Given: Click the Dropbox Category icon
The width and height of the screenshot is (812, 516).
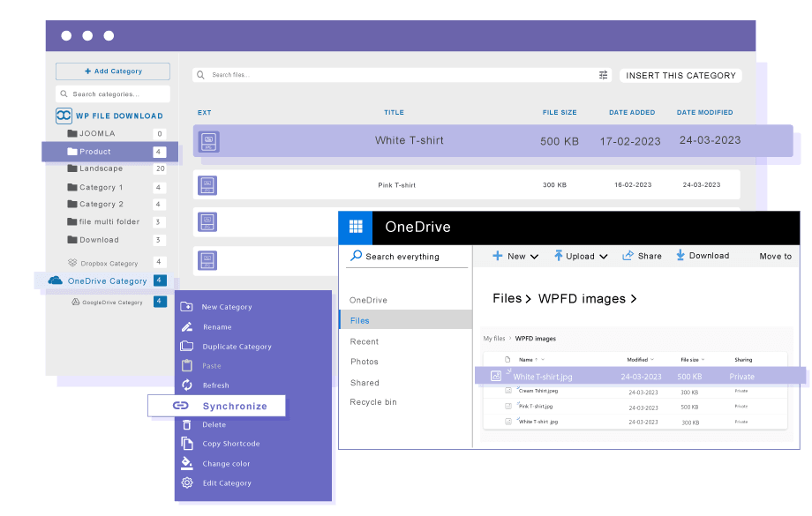Looking at the screenshot, I should point(72,263).
